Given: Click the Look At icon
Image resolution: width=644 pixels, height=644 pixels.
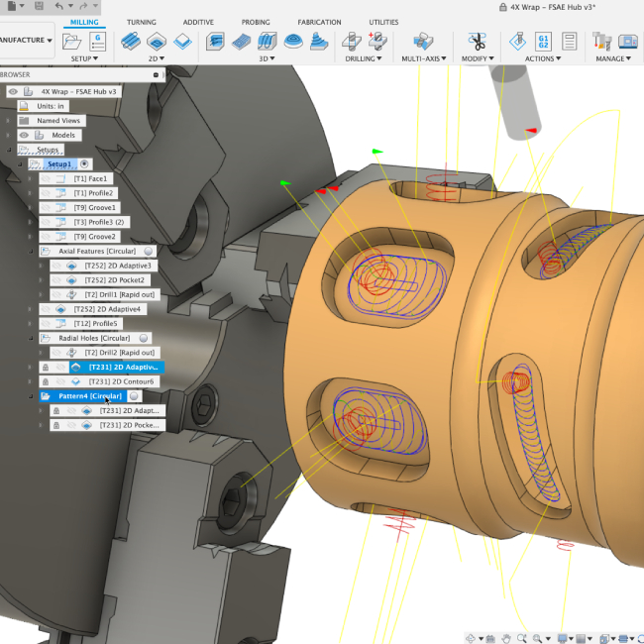Looking at the screenshot, I should [490, 638].
